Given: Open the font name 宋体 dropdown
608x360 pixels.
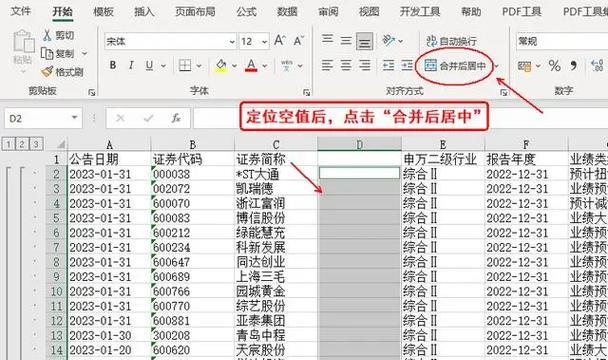Looking at the screenshot, I should coord(232,42).
